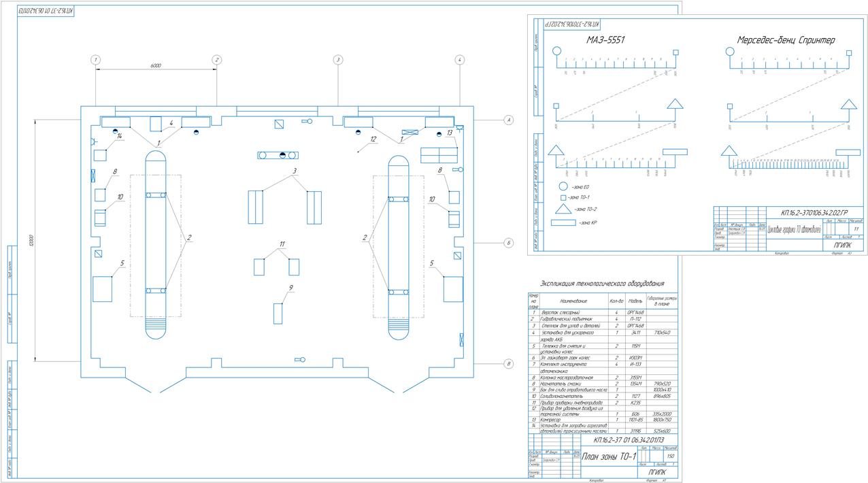Click equipment callout number 12 on plan
Image resolution: width=868 pixels, height=483 pixels.
pos(372,139)
